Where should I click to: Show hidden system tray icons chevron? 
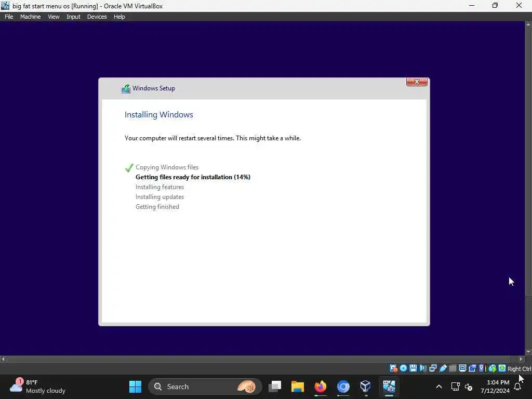(438, 387)
